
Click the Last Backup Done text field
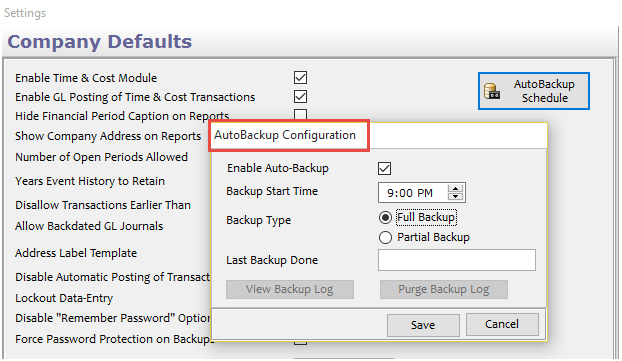point(457,260)
